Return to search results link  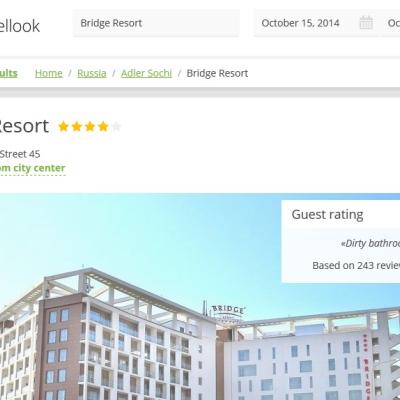tap(8, 73)
